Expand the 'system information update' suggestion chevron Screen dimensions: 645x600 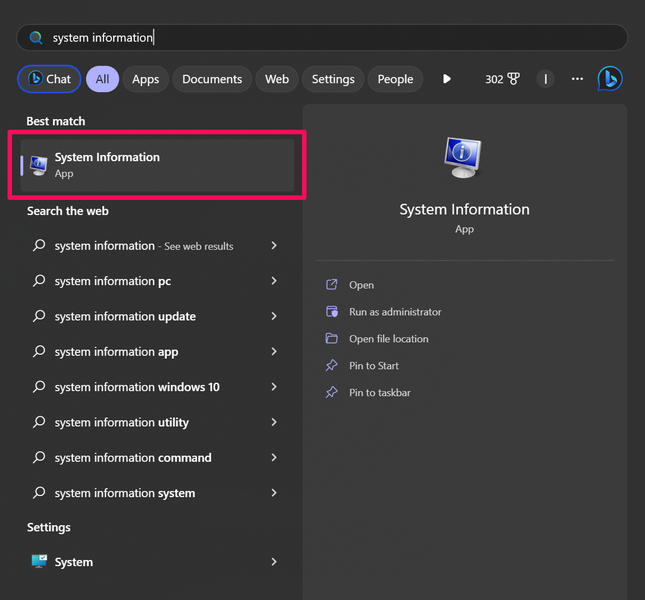click(274, 316)
